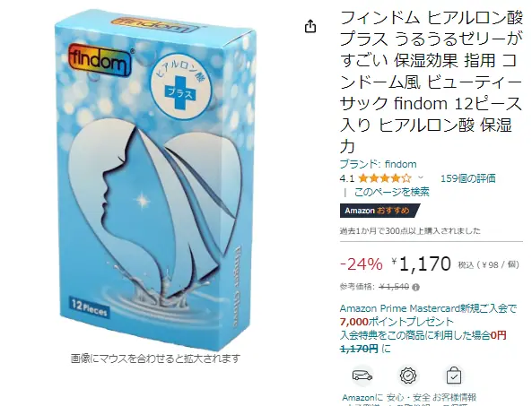Click the Amazonに text under the truck icon

[x=362, y=397]
